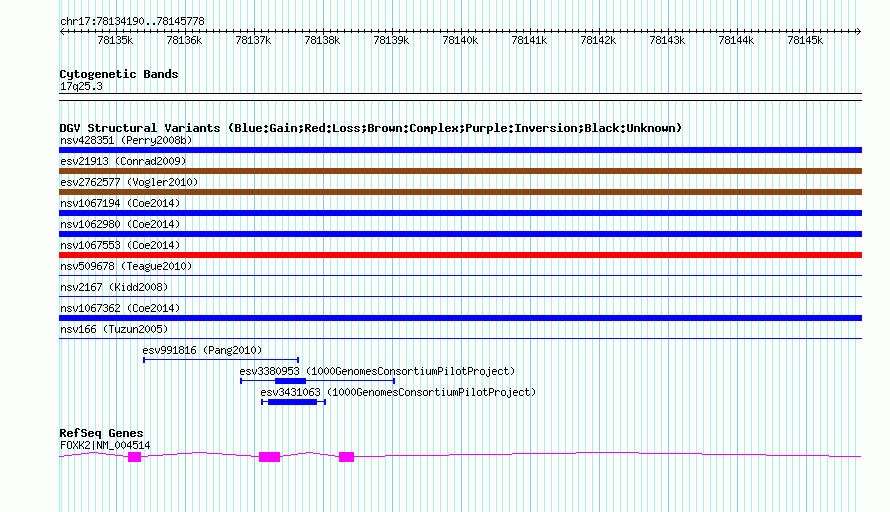Click the brown complex bar under esv2762577
The height and width of the screenshot is (512, 890).
pyautogui.click(x=460, y=192)
